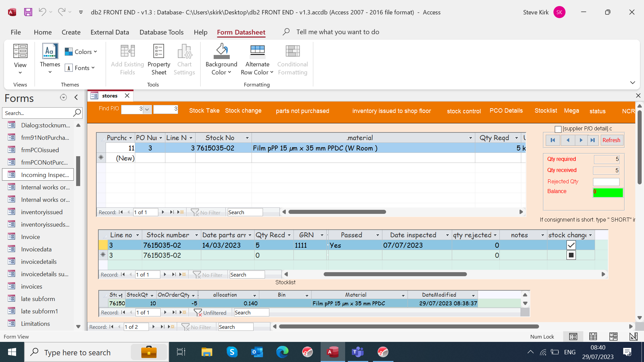Switch to External Data tab
The width and height of the screenshot is (644, 362).
(110, 32)
